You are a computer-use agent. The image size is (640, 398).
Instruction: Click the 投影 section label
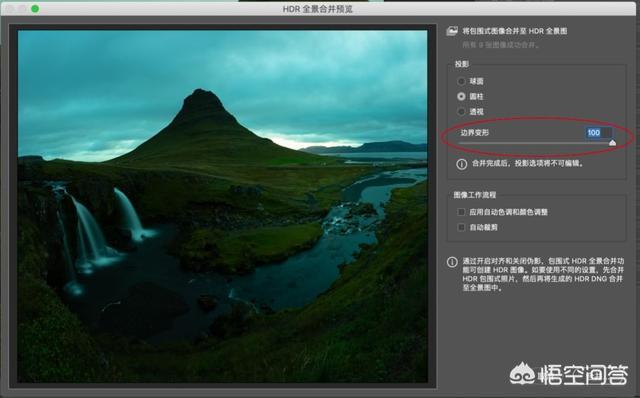(462, 64)
